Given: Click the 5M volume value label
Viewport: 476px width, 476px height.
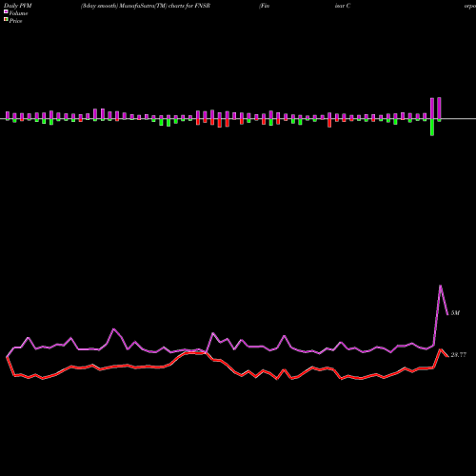Looking at the screenshot, I should [x=455, y=313].
